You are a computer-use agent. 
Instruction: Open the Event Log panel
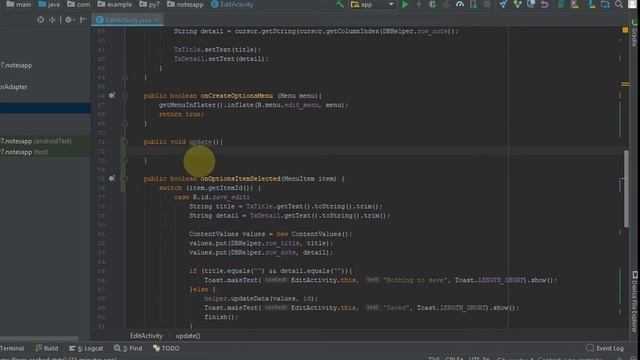[605, 348]
